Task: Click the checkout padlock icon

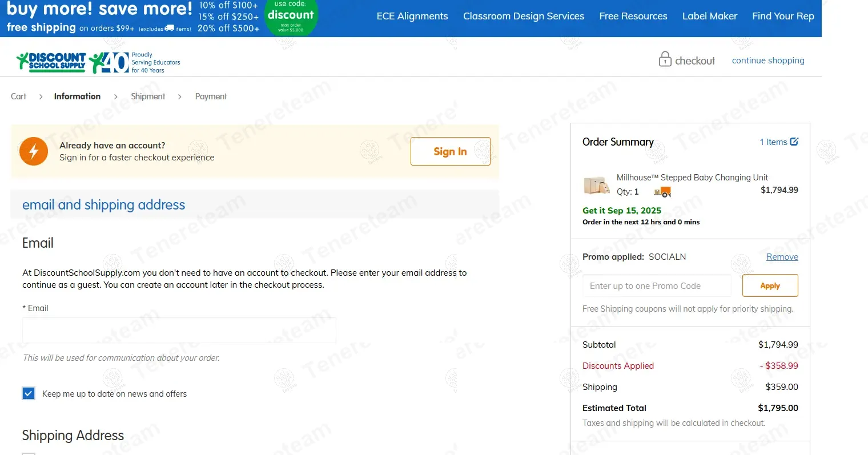Action: tap(665, 59)
